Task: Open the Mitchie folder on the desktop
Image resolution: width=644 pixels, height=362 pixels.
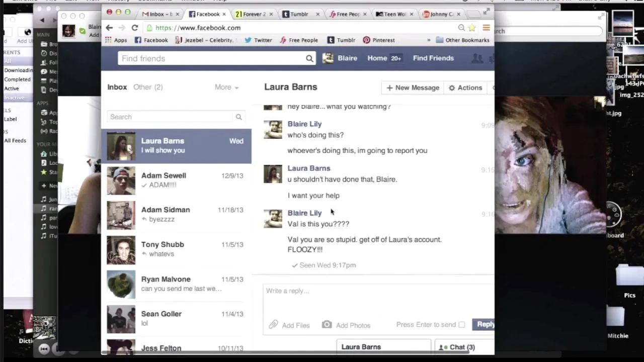Action: pos(618,322)
